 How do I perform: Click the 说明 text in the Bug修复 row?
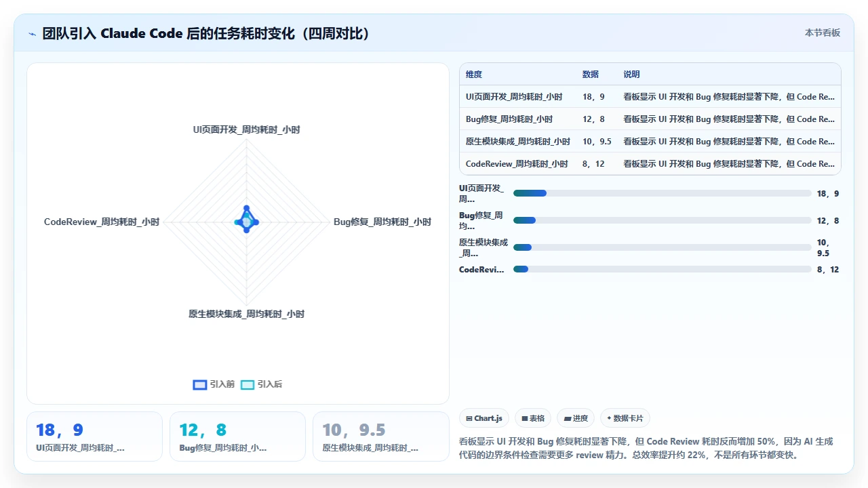(x=729, y=119)
